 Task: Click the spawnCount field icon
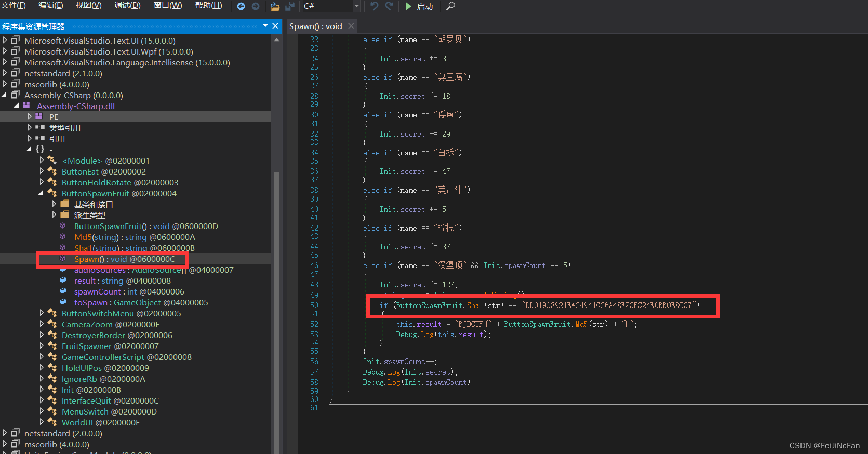click(x=63, y=291)
